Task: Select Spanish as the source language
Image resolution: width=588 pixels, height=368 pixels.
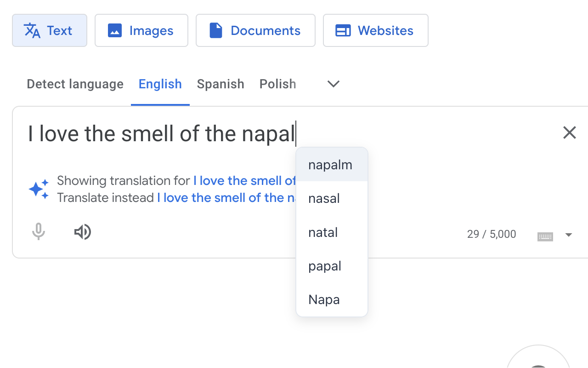Action: (x=220, y=84)
